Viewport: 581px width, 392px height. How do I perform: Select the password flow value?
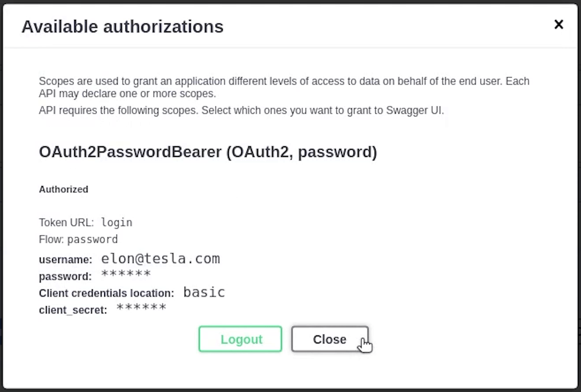click(x=92, y=240)
